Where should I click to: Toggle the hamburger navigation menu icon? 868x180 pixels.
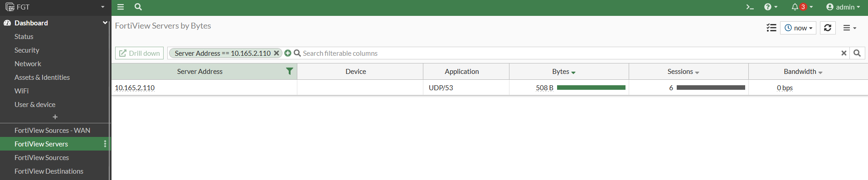(121, 7)
